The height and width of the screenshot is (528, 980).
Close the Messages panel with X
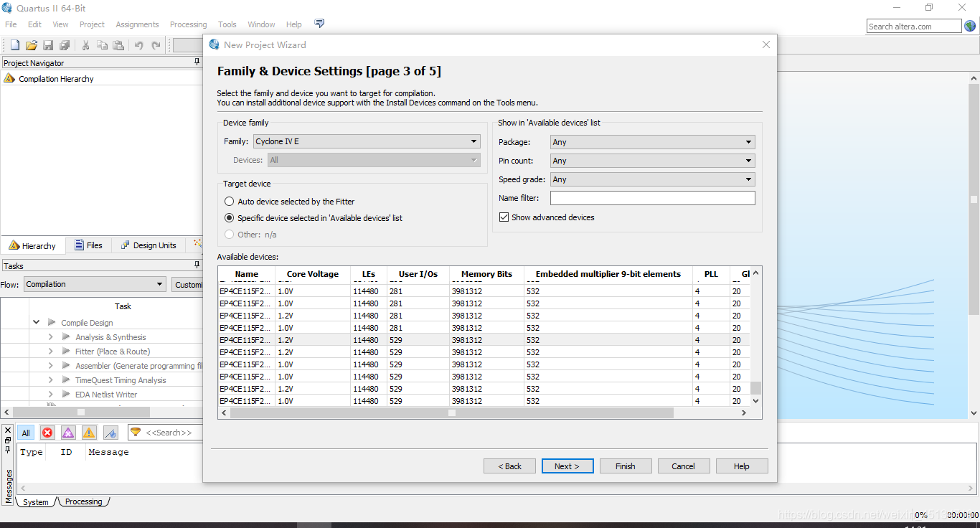(8, 430)
